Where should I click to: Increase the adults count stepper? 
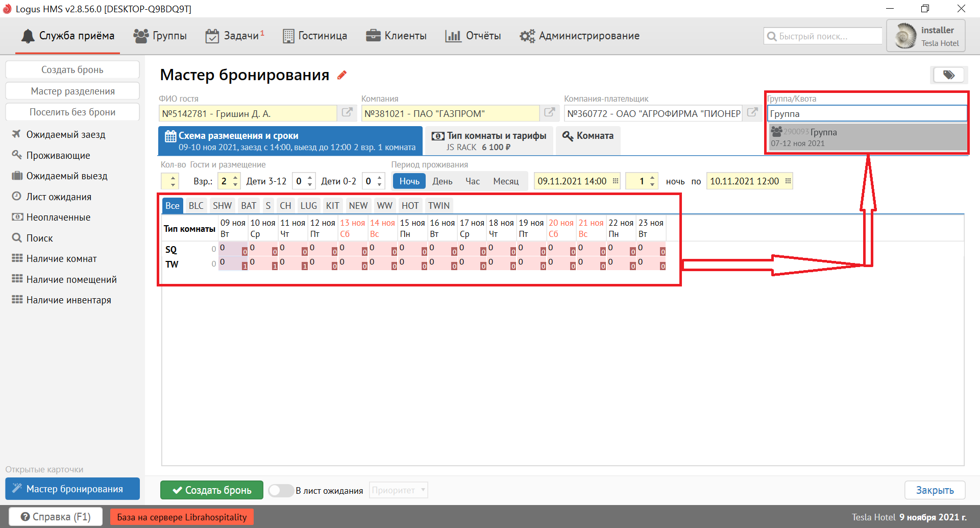point(235,178)
